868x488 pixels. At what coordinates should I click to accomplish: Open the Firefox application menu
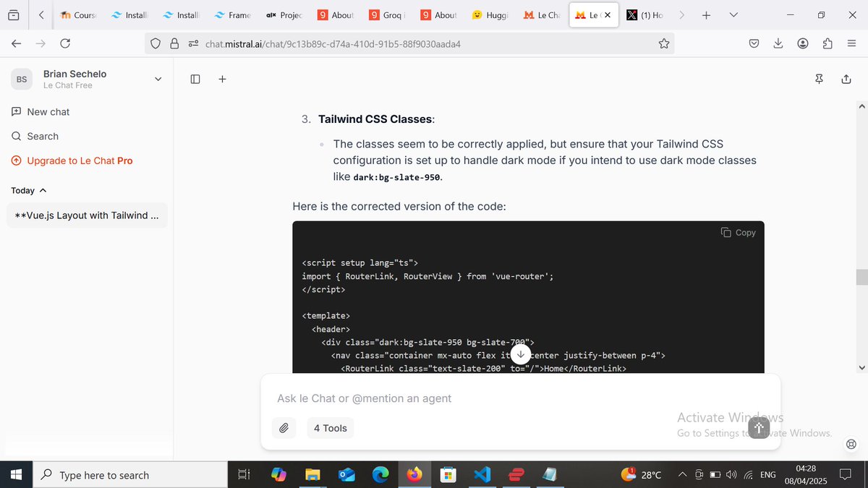(852, 43)
